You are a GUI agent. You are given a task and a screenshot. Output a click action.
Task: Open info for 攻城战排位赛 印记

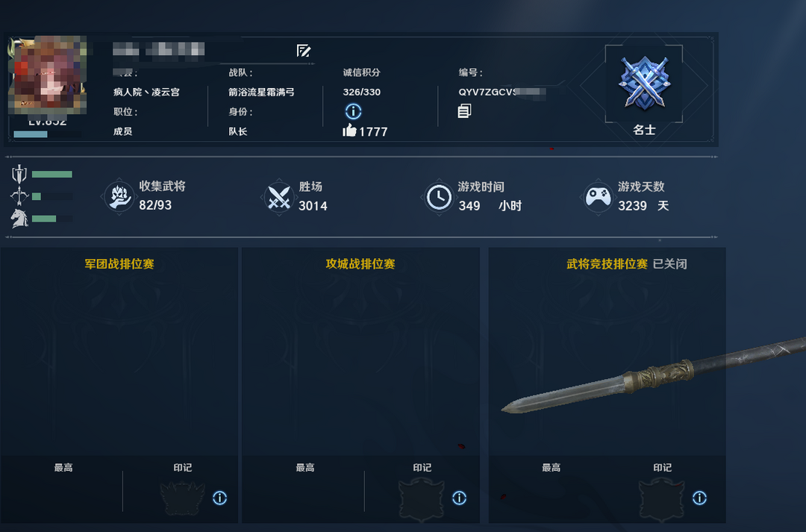pyautogui.click(x=460, y=498)
